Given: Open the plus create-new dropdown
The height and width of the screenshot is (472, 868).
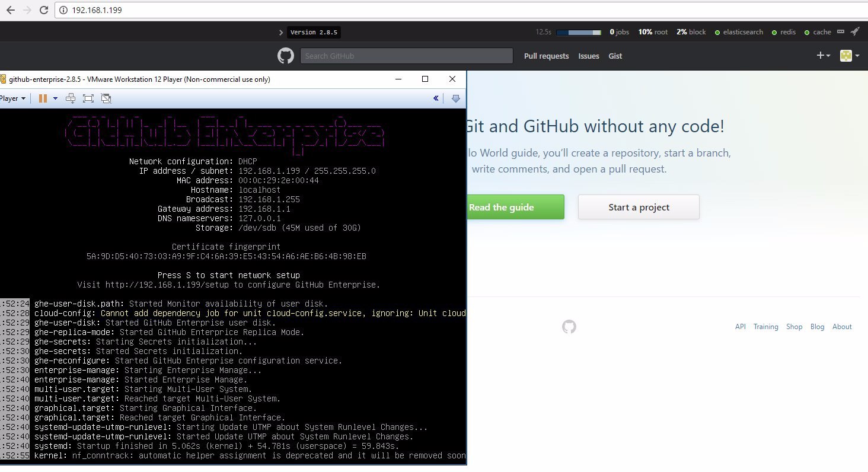Looking at the screenshot, I should coord(824,56).
